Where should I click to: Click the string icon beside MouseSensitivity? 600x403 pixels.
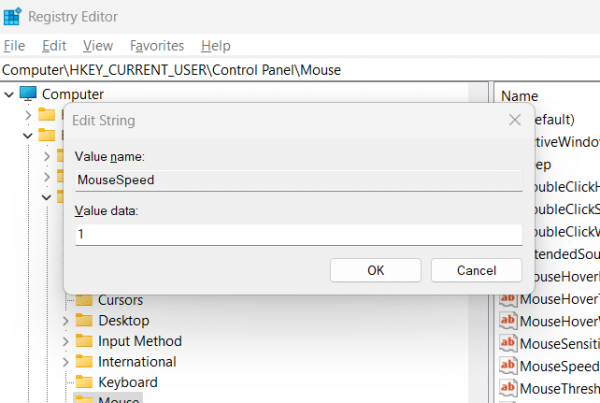[508, 343]
